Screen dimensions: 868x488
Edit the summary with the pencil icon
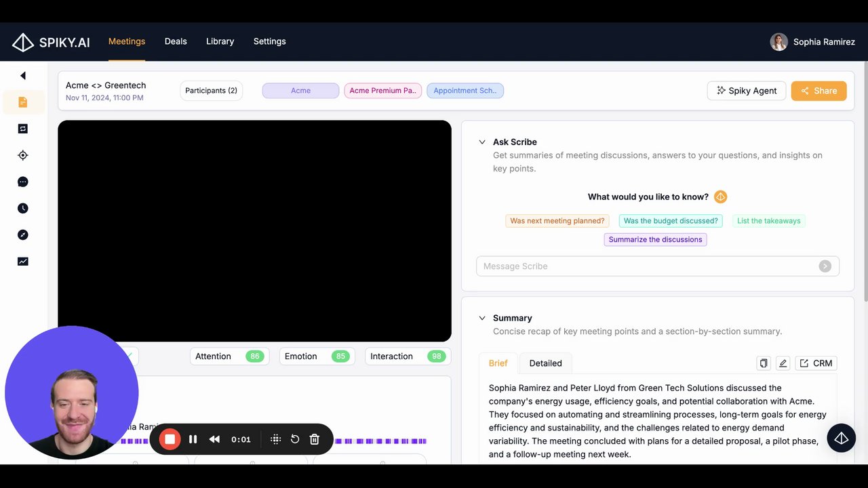pos(783,363)
